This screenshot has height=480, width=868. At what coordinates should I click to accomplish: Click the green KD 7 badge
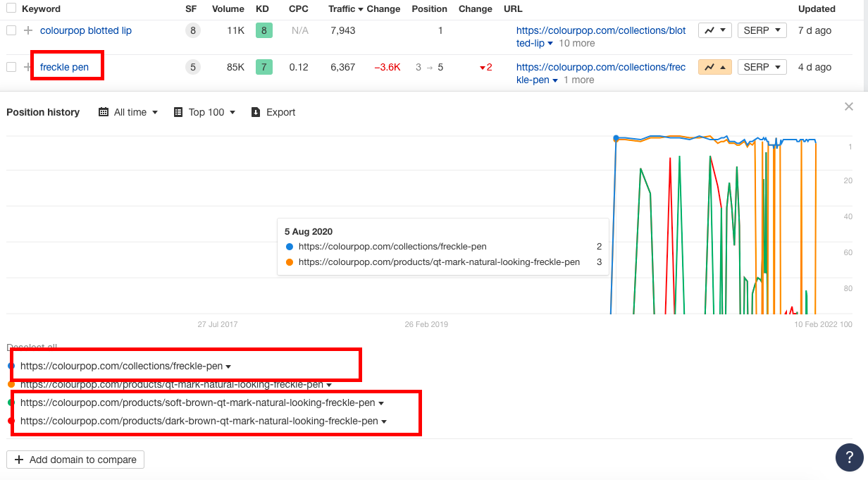263,67
